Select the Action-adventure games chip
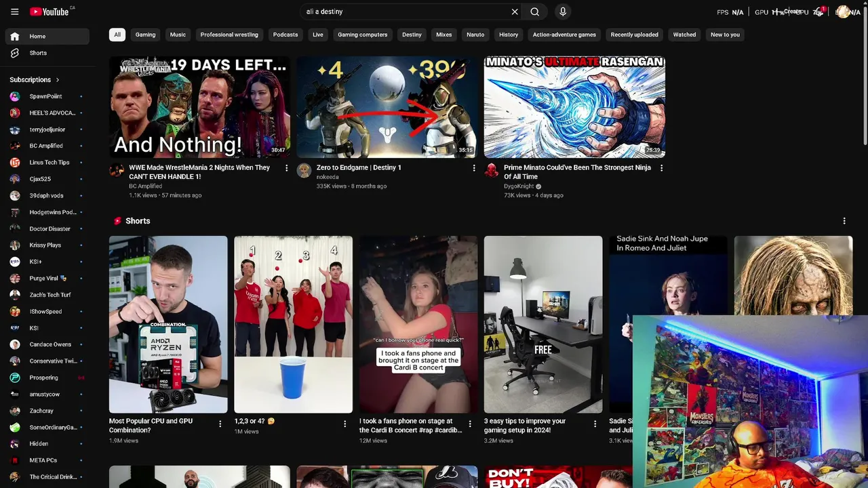868x488 pixels. tap(564, 35)
